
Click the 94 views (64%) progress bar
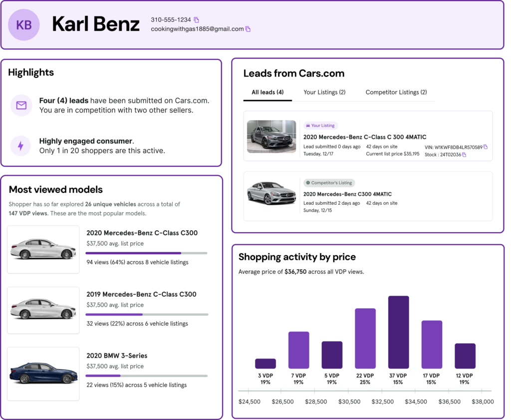pyautogui.click(x=147, y=253)
